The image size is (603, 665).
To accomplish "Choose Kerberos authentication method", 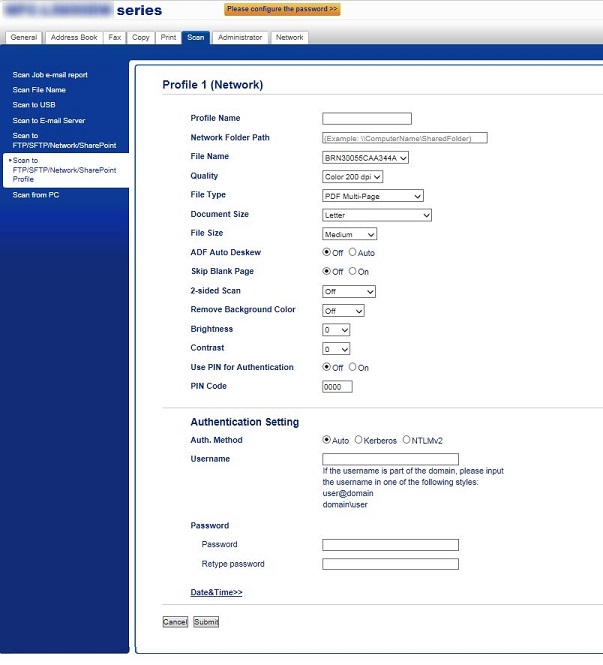I will pos(358,440).
